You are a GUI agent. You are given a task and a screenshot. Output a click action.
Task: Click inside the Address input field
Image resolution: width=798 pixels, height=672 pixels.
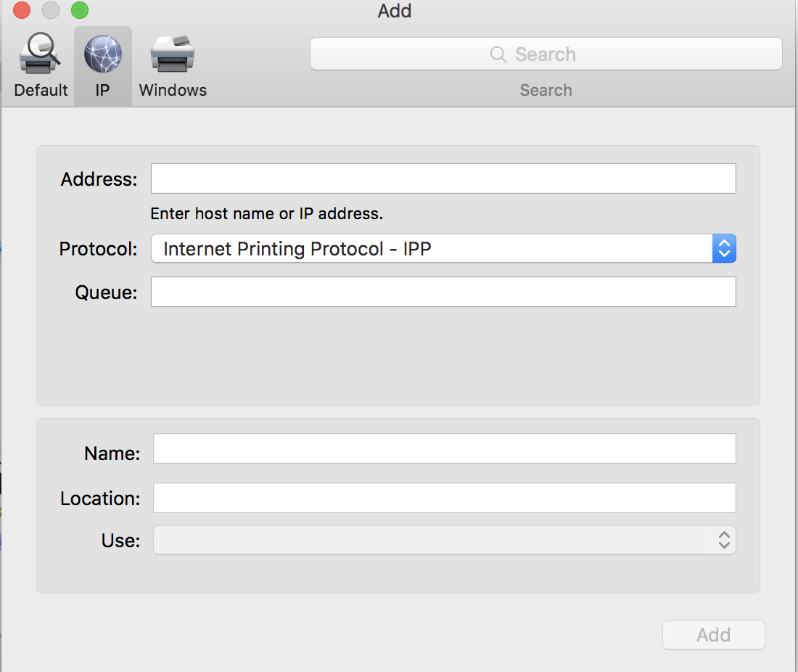pos(443,178)
